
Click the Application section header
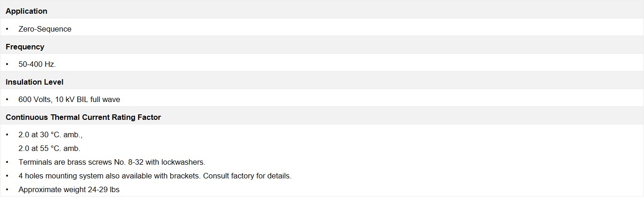(26, 11)
